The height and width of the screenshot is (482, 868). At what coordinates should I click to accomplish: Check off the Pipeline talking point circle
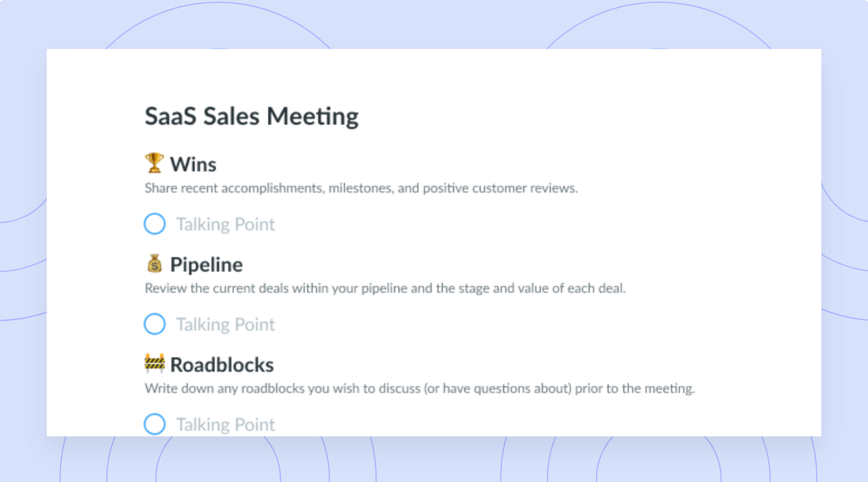pos(155,324)
